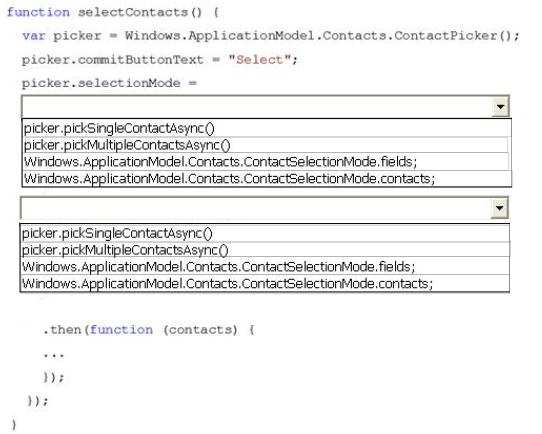Click the function selectContacts() code line

point(113,13)
